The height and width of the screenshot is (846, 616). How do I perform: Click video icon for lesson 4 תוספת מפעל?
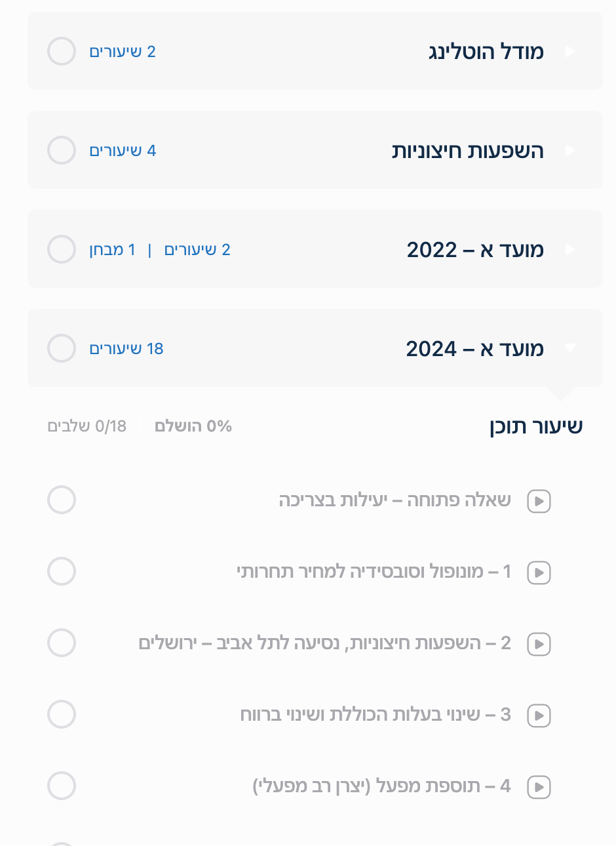pyautogui.click(x=539, y=787)
